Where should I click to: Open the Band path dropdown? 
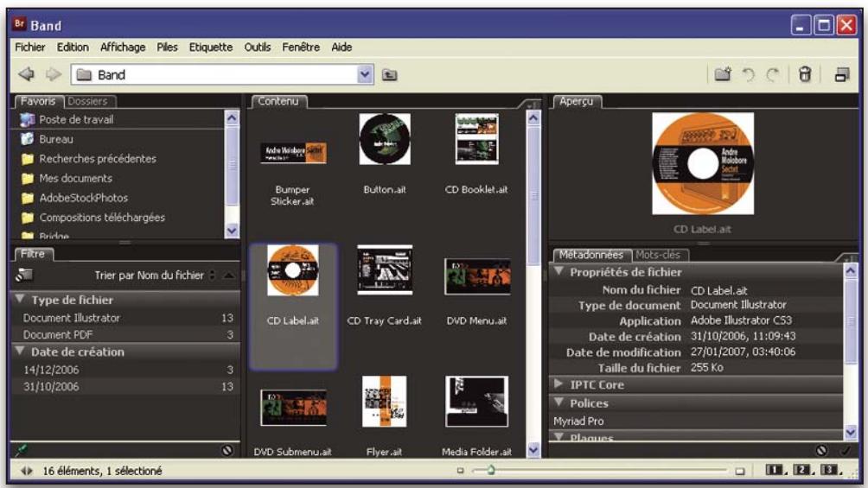click(365, 74)
